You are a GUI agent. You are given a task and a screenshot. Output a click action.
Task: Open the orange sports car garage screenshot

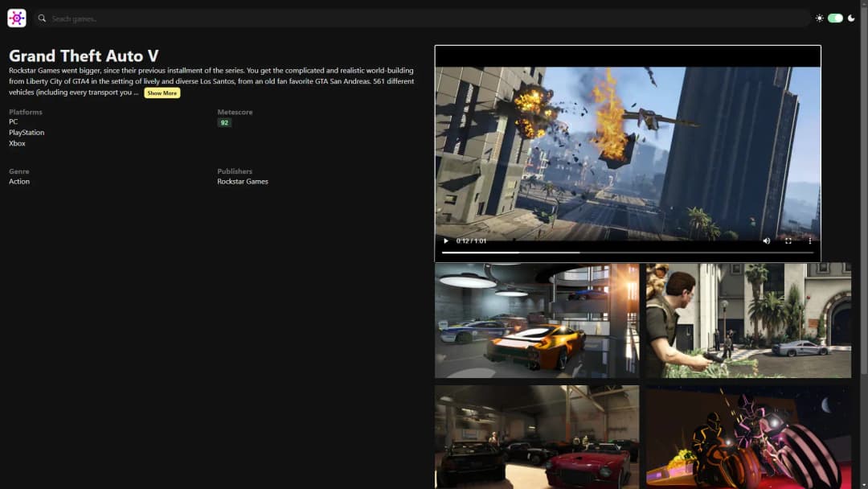pyautogui.click(x=537, y=321)
